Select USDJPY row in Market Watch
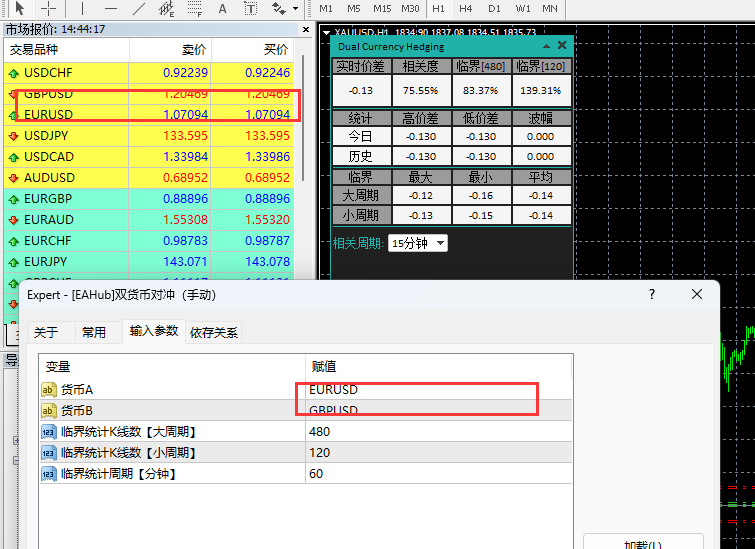755x549 pixels. tap(149, 136)
